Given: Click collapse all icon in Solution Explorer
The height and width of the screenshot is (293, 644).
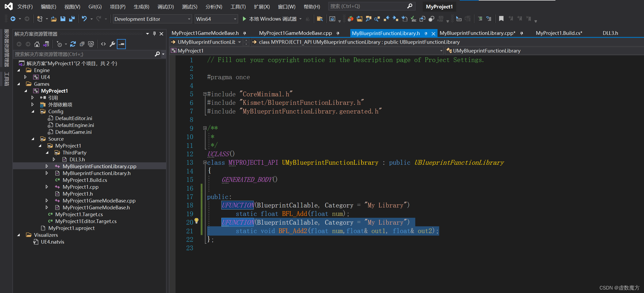Looking at the screenshot, I should coord(82,44).
